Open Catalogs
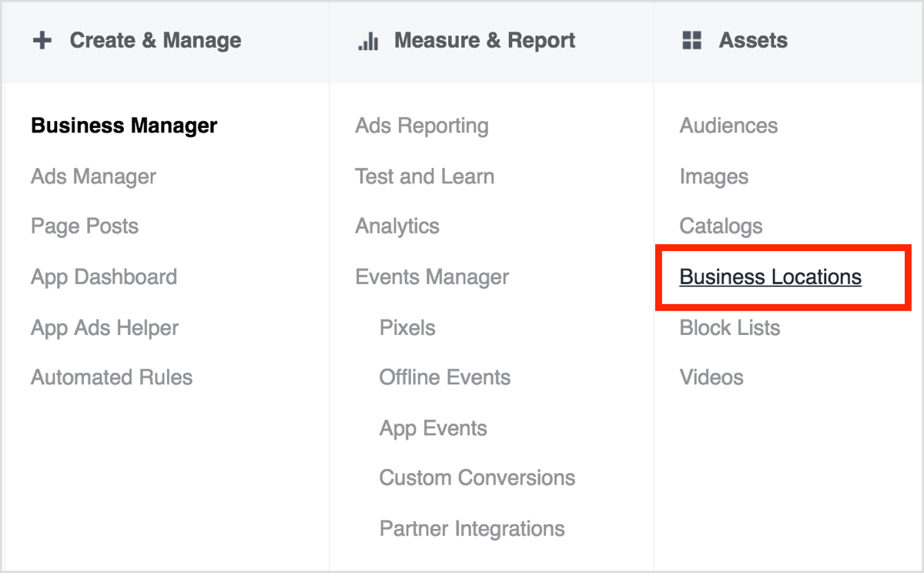The width and height of the screenshot is (924, 573). [721, 226]
